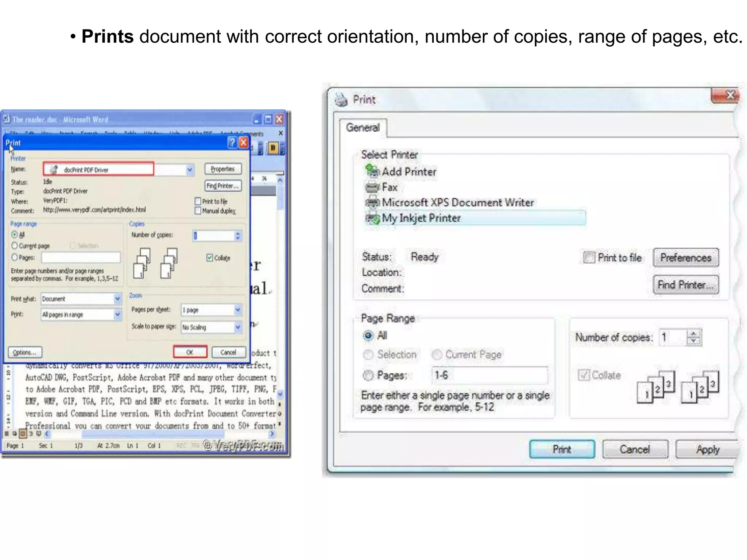Select the Pages radio button in the Word Print dialog

(x=15, y=257)
